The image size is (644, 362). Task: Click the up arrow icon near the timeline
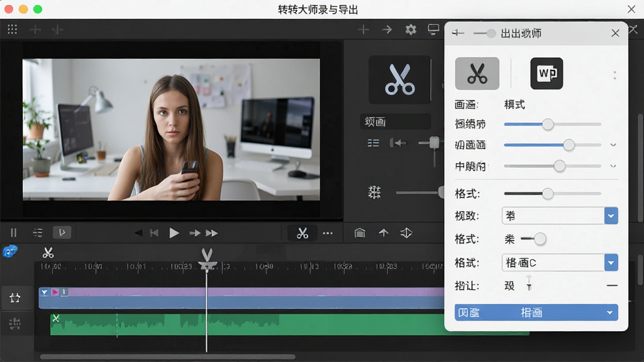pos(383,233)
